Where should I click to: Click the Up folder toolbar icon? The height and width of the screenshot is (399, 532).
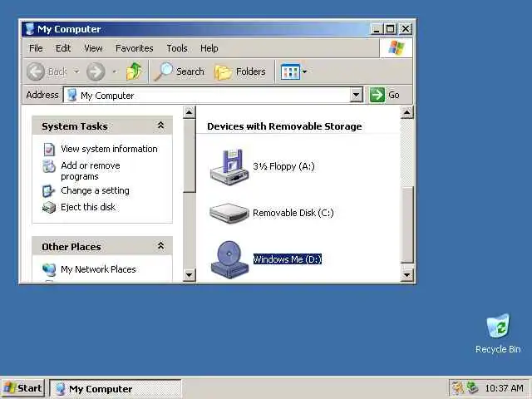pos(134,71)
